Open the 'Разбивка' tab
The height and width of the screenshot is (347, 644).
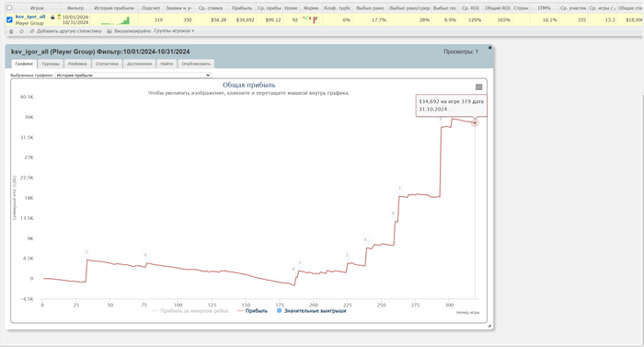coord(77,64)
